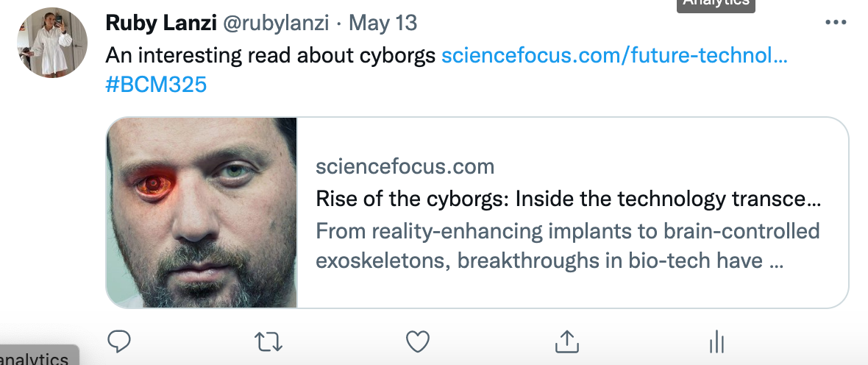Click the Ruby Lanzi display name
868x365 pixels.
pyautogui.click(x=160, y=23)
